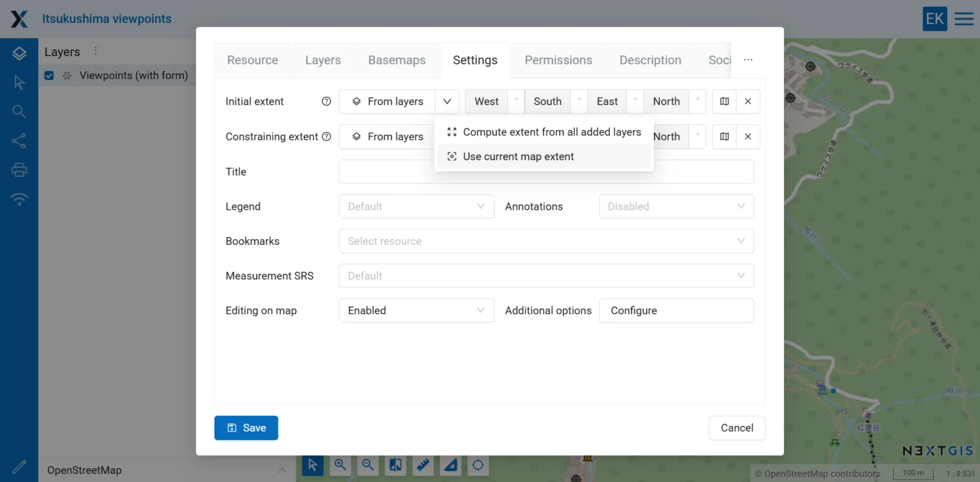
Task: Select the identify cursor icon in sidebar
Action: [x=19, y=83]
